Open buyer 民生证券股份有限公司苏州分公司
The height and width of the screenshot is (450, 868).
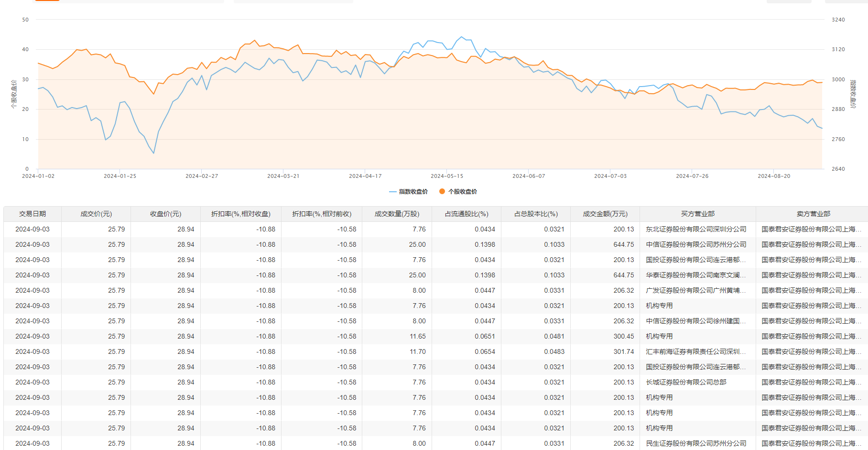(x=696, y=443)
